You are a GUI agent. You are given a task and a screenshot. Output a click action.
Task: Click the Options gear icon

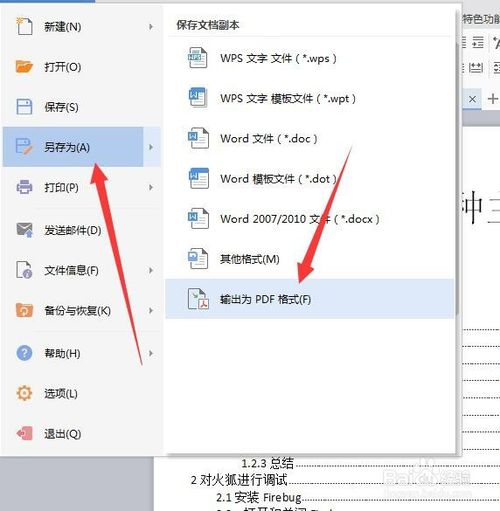24,393
